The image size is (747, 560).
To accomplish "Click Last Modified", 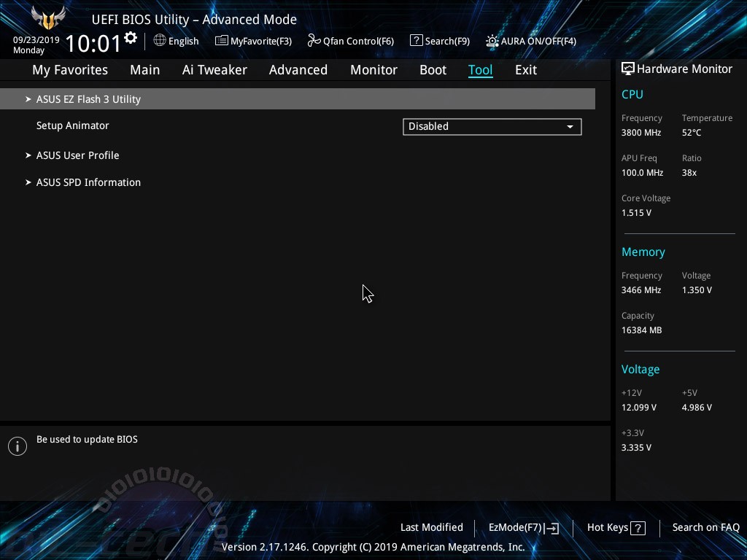I will pyautogui.click(x=432, y=528).
